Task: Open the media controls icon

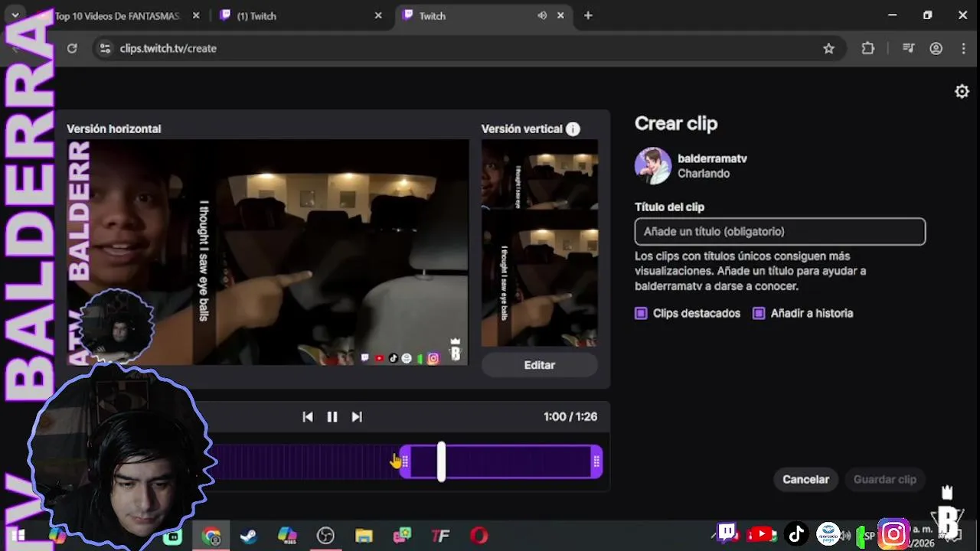Action: click(x=909, y=48)
